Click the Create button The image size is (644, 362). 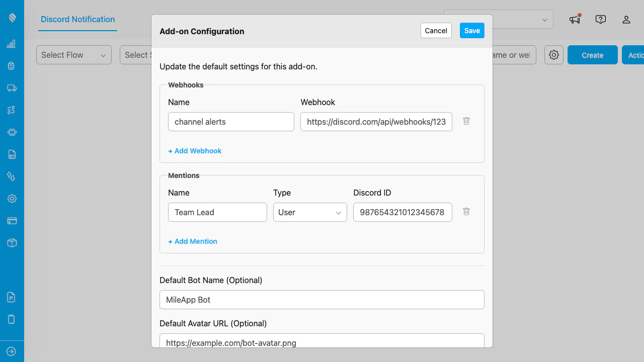(592, 55)
